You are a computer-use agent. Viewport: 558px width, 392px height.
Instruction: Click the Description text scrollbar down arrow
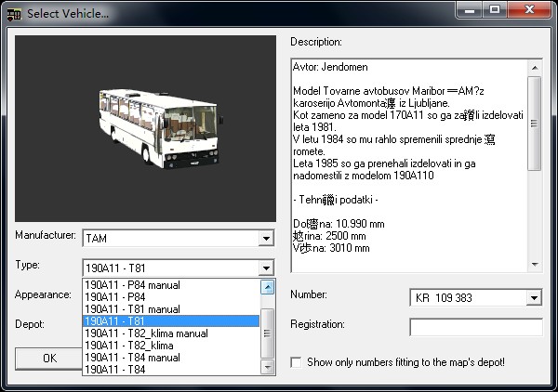pos(534,265)
